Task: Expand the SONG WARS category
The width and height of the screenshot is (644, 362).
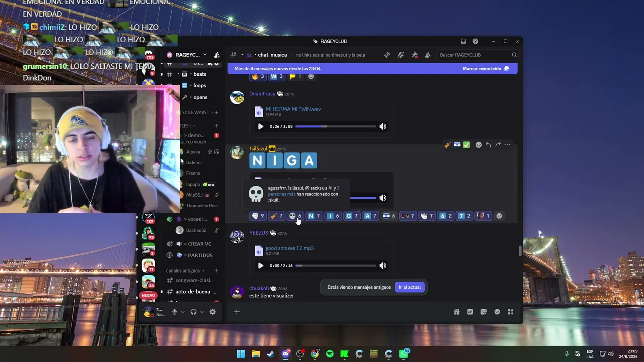Action: point(195,112)
